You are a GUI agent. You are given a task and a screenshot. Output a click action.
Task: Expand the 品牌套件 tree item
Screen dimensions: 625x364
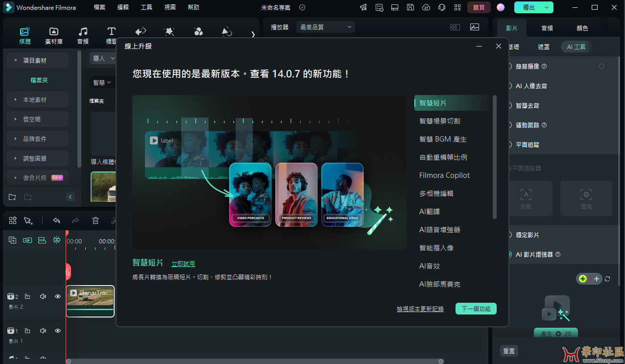tap(16, 139)
